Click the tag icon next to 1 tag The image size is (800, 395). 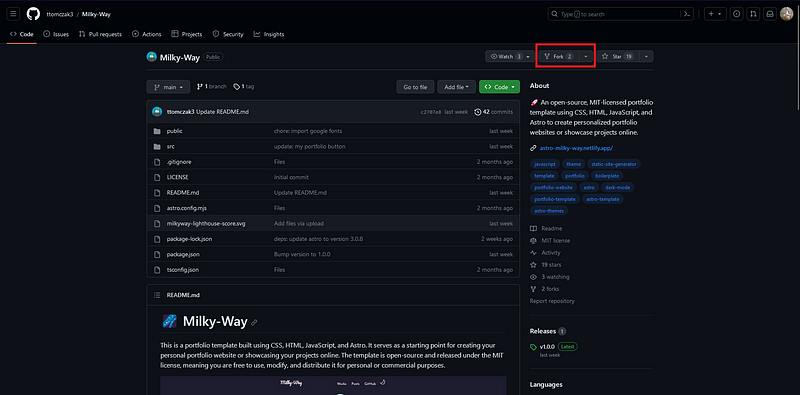coord(237,87)
